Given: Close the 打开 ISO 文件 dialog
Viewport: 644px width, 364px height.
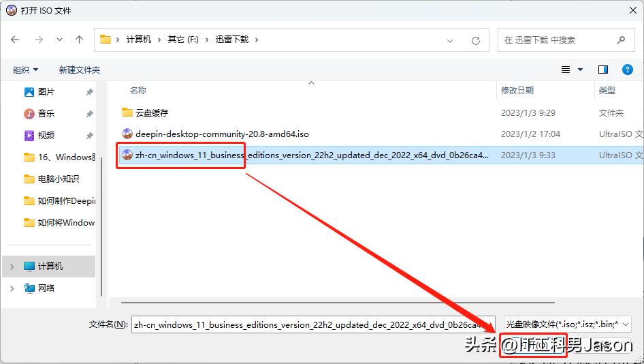Looking at the screenshot, I should pyautogui.click(x=633, y=10).
